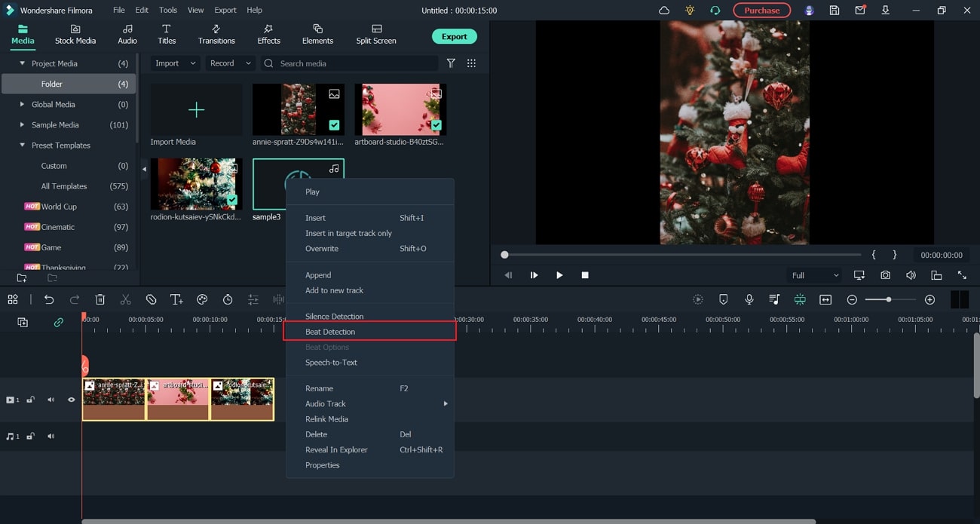
Task: Toggle the timeline auto-link icon
Action: [x=58, y=322]
